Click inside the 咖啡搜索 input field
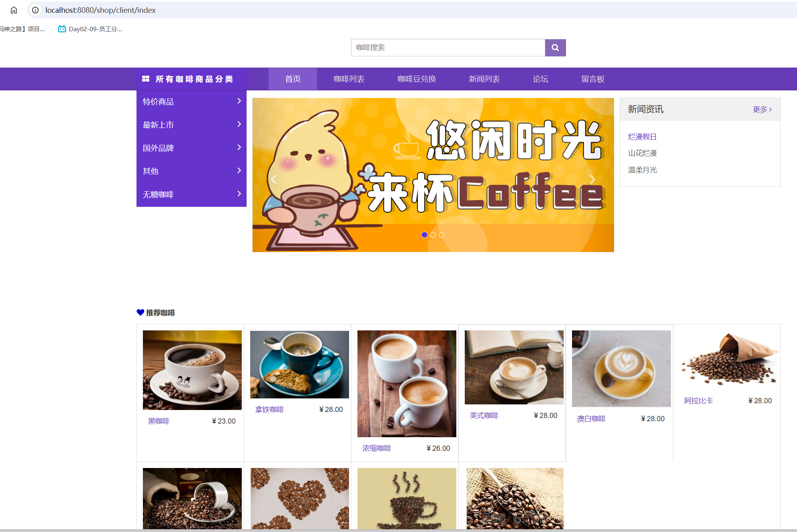Image resolution: width=797 pixels, height=532 pixels. [x=448, y=48]
